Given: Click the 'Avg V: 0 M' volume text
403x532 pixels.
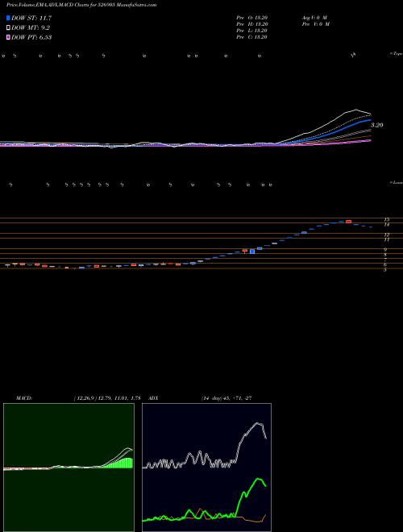Looking at the screenshot, I should coord(314,18).
